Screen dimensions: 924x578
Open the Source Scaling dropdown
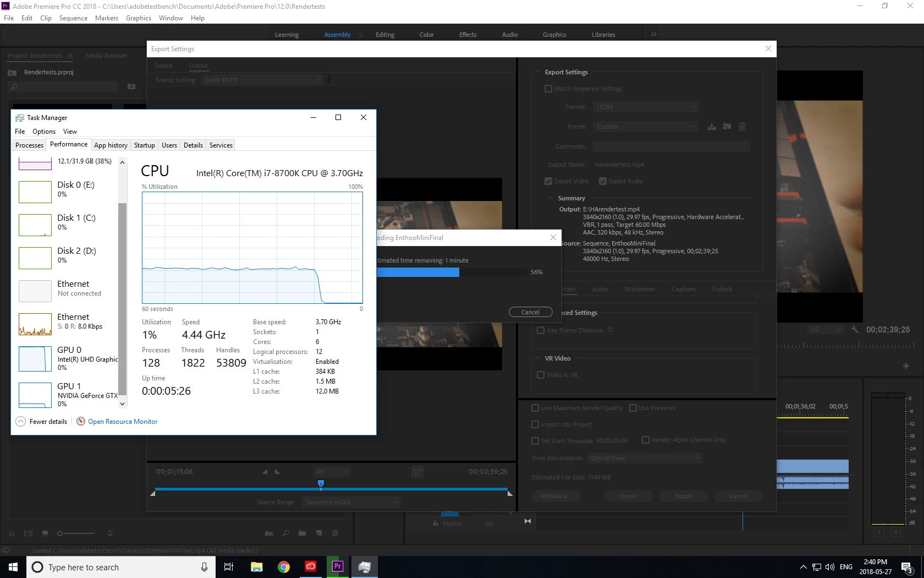click(x=263, y=80)
